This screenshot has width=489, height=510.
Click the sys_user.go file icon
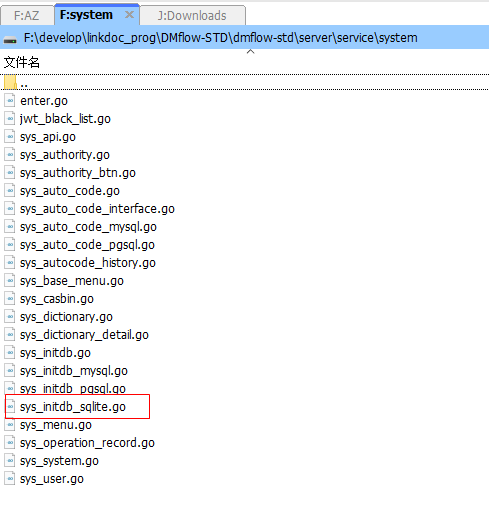(10, 479)
